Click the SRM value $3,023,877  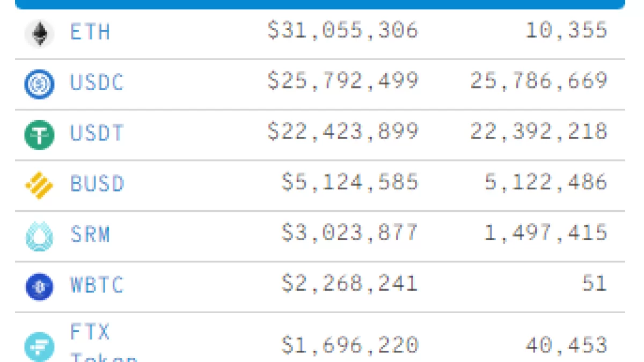point(349,233)
